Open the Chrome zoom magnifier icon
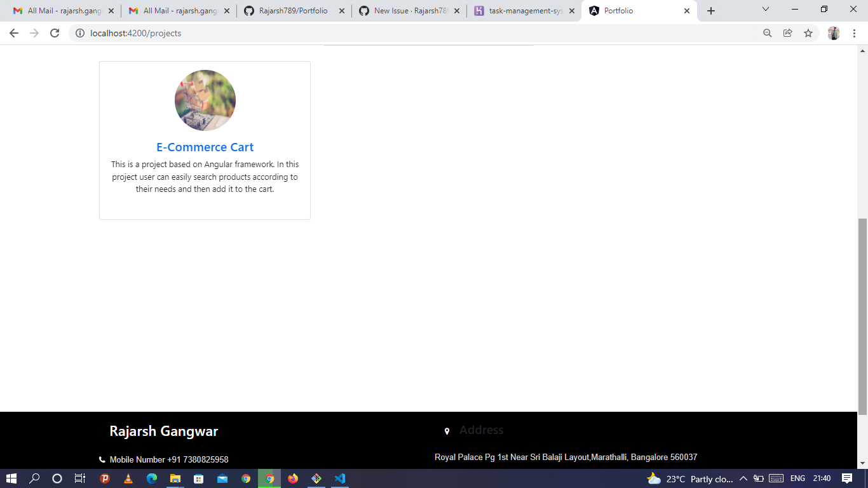 point(768,33)
